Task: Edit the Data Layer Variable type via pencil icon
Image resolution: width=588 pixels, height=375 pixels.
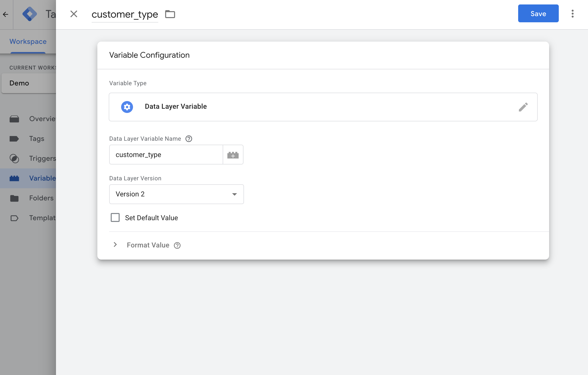Action: [x=524, y=107]
